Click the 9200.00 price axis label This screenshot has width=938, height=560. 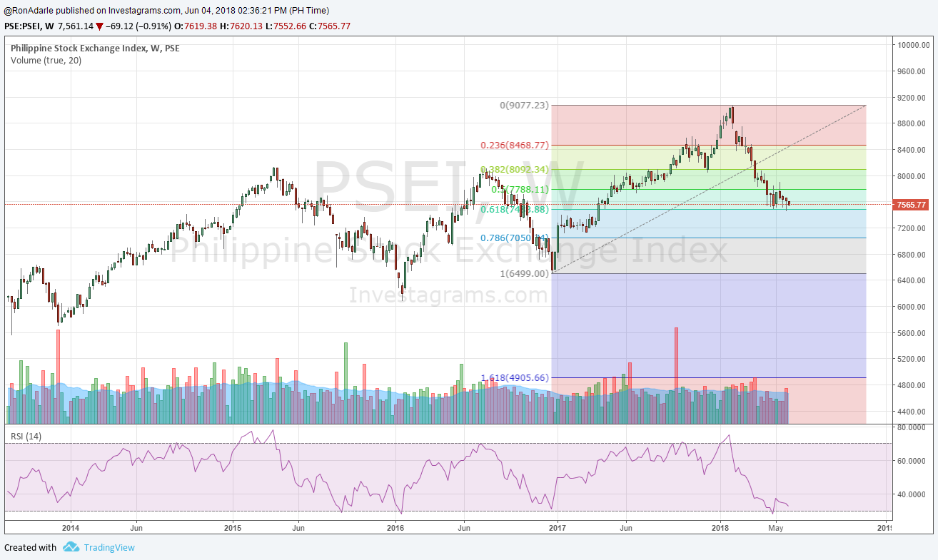tap(912, 98)
